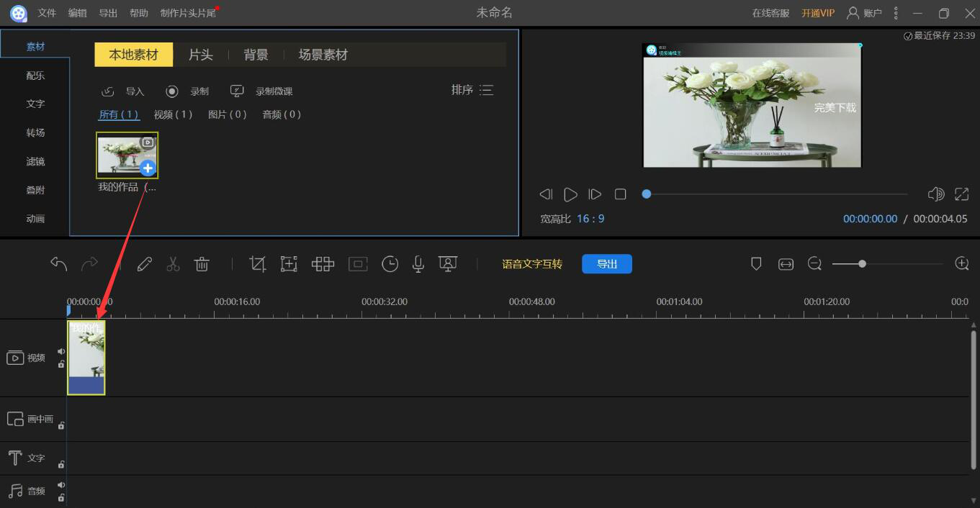Click the timeline zoom slider handle
980x508 pixels.
[862, 264]
